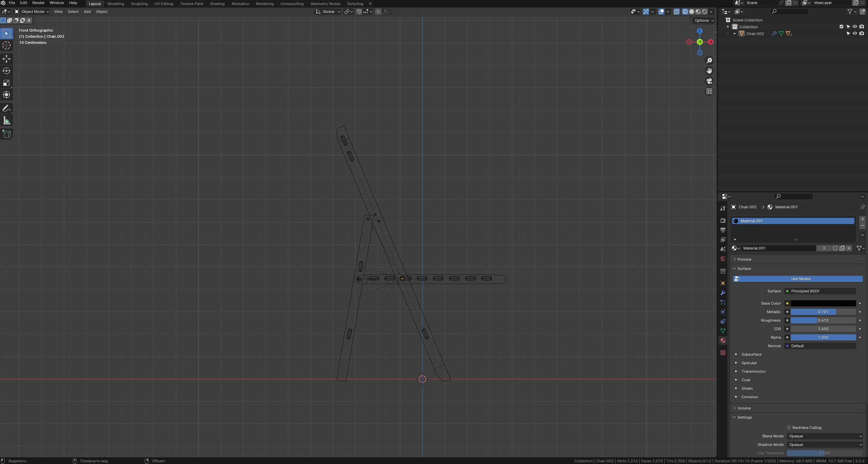Open the Particles properties tab
Viewport: 868px width, 464px height.
pos(723,302)
